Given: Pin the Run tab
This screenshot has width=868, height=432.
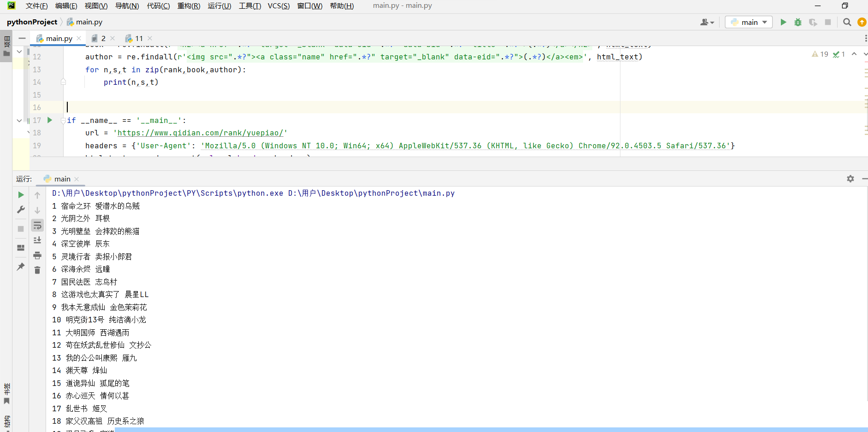Looking at the screenshot, I should [21, 267].
